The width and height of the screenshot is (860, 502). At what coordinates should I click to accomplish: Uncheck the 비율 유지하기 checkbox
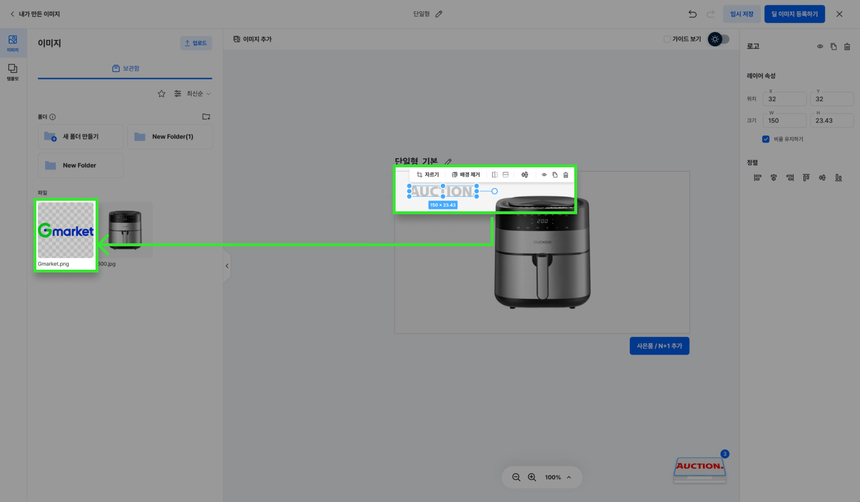tap(766, 139)
